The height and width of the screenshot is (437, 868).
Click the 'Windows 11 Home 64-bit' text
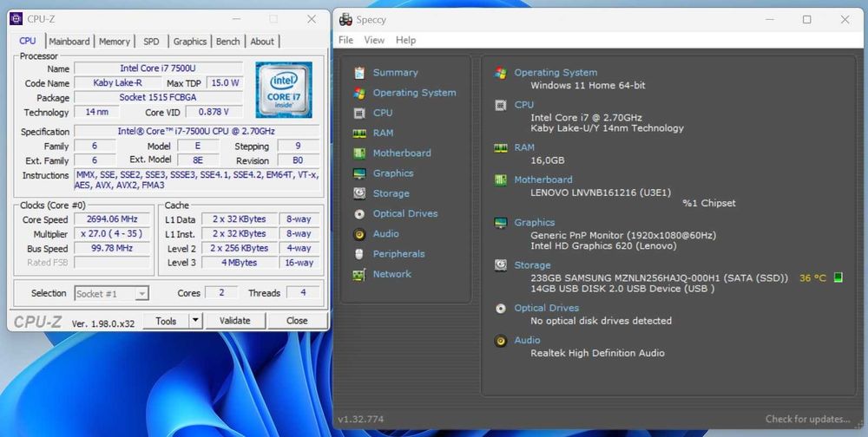[588, 85]
